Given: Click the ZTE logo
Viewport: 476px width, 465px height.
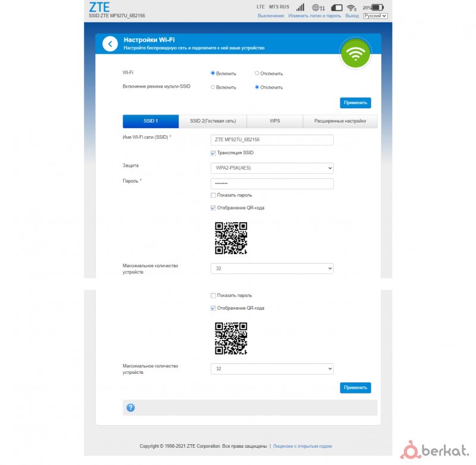Looking at the screenshot, I should point(99,7).
